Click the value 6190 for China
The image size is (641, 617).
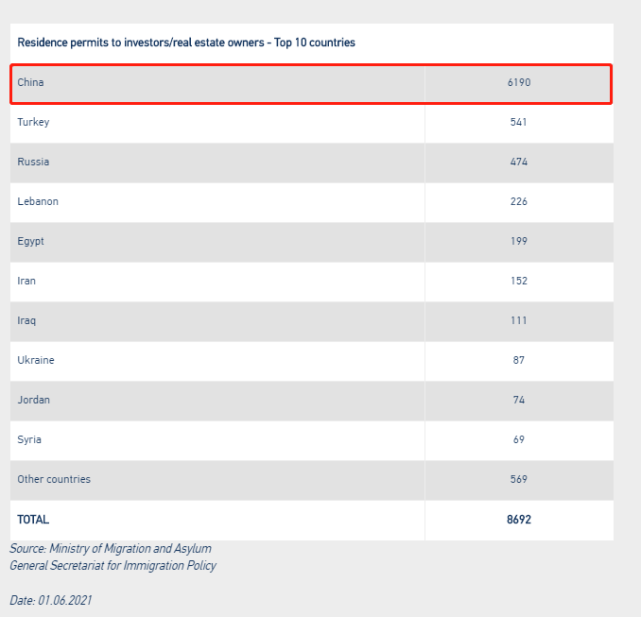pyautogui.click(x=518, y=82)
